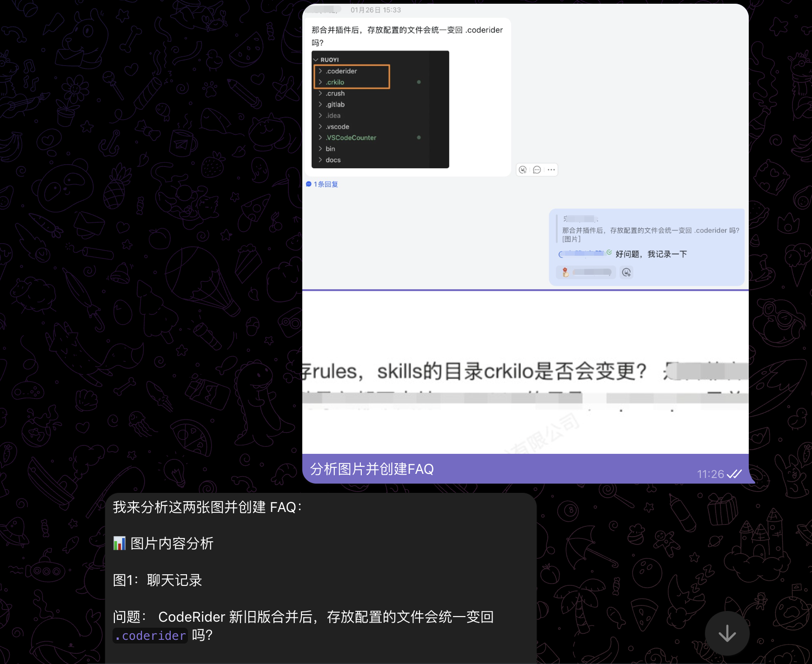The width and height of the screenshot is (812, 664).
Task: Click the speech bubble icon beside 1条回复
Action: click(x=309, y=184)
